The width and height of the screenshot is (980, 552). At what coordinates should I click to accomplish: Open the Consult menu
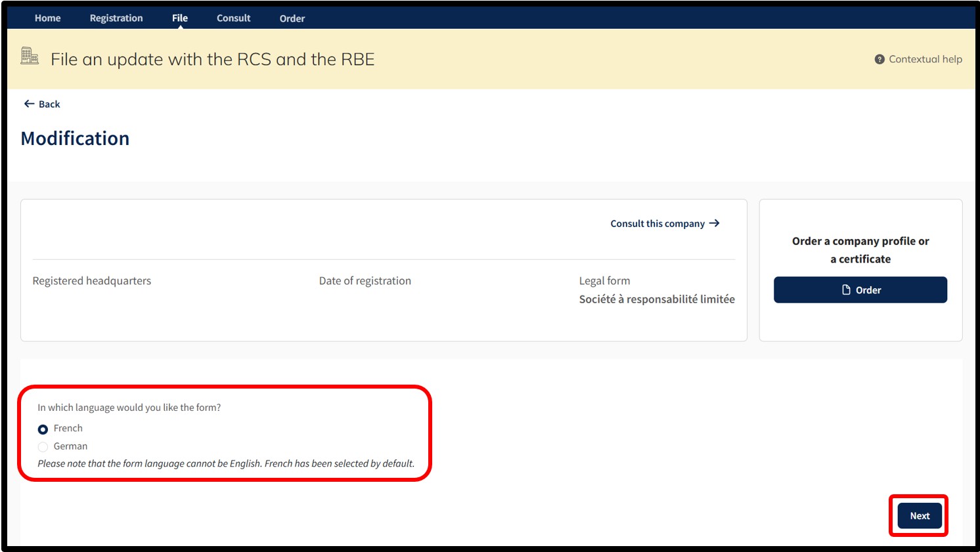tap(234, 18)
